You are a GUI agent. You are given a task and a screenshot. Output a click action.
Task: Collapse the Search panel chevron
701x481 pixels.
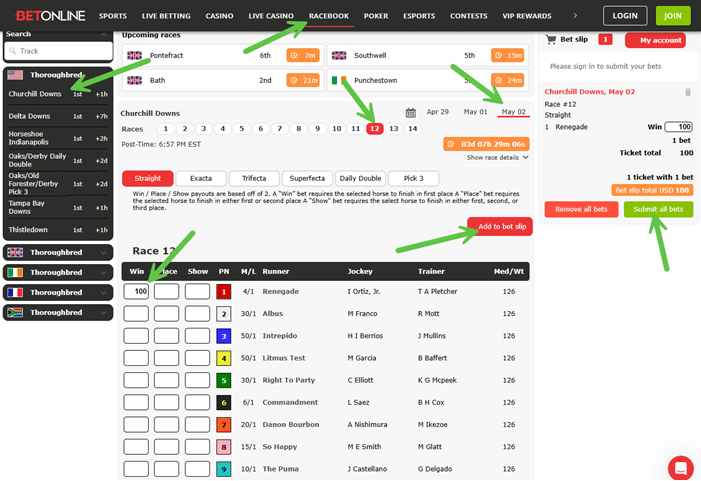pos(104,34)
